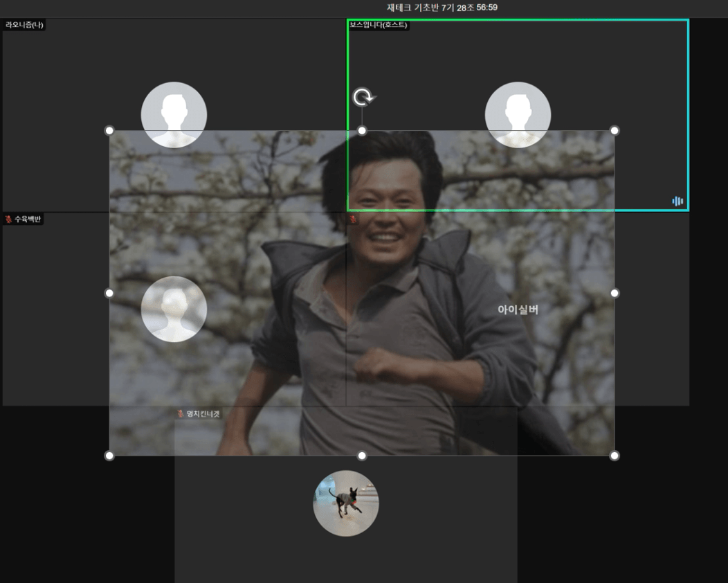
Task: Click the audio level indicator in the host tile
Action: (677, 201)
